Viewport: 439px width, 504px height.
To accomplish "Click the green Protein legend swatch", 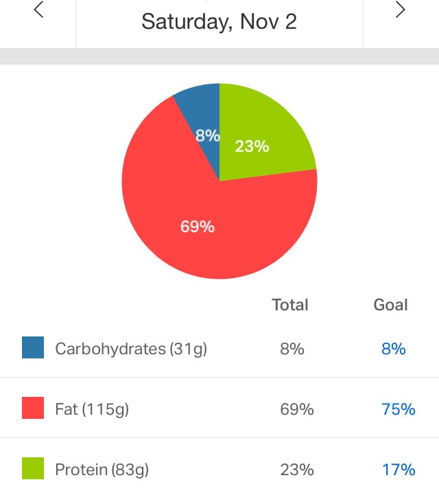I will point(33,469).
